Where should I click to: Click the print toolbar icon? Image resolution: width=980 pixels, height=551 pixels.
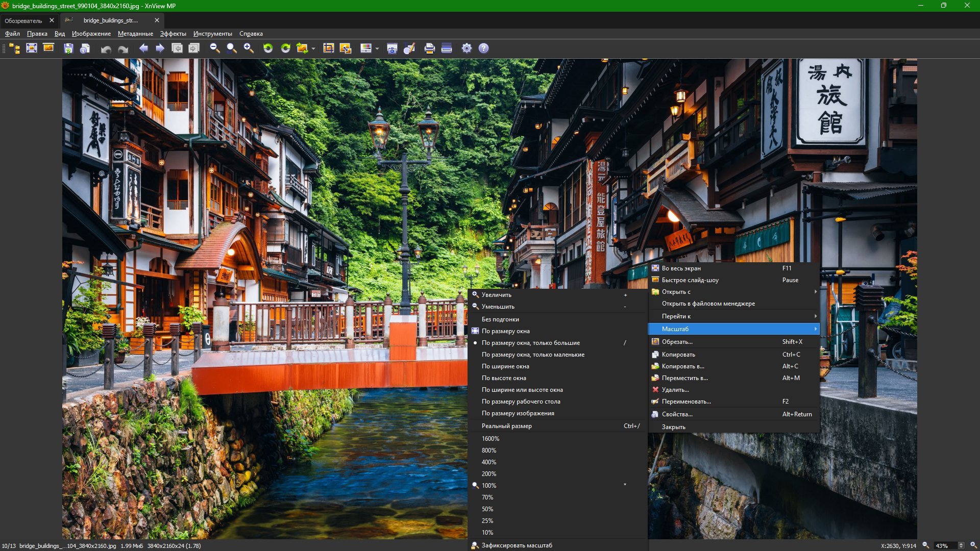tap(429, 48)
